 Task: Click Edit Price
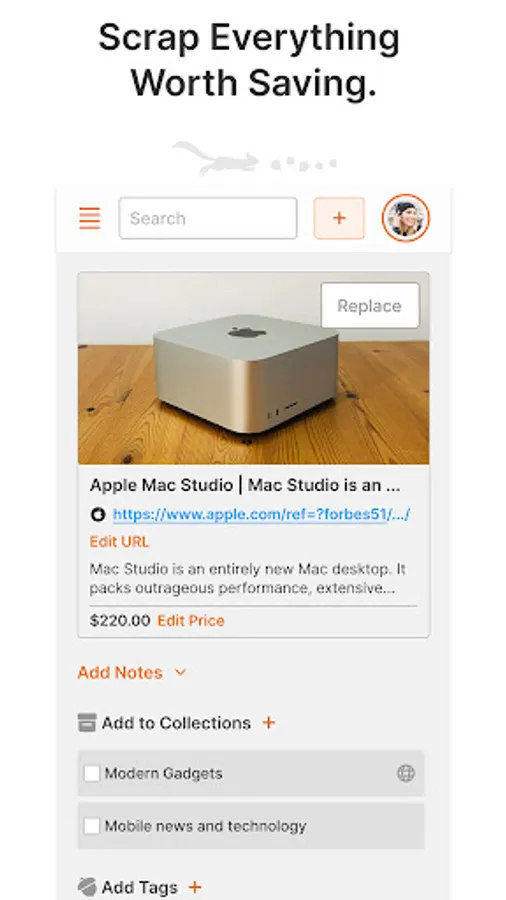click(x=191, y=620)
